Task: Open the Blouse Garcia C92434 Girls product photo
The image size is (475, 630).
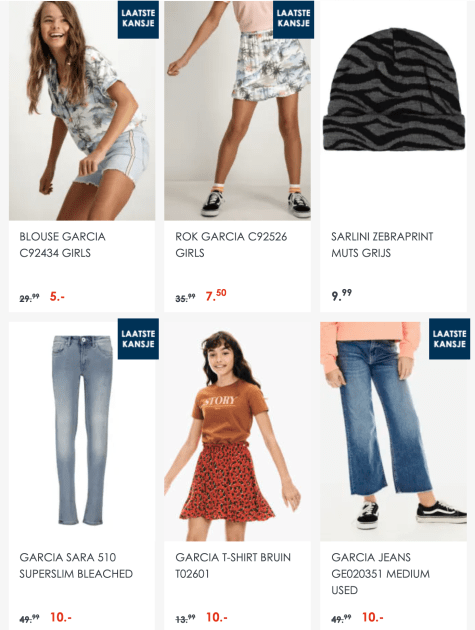Action: (x=82, y=110)
